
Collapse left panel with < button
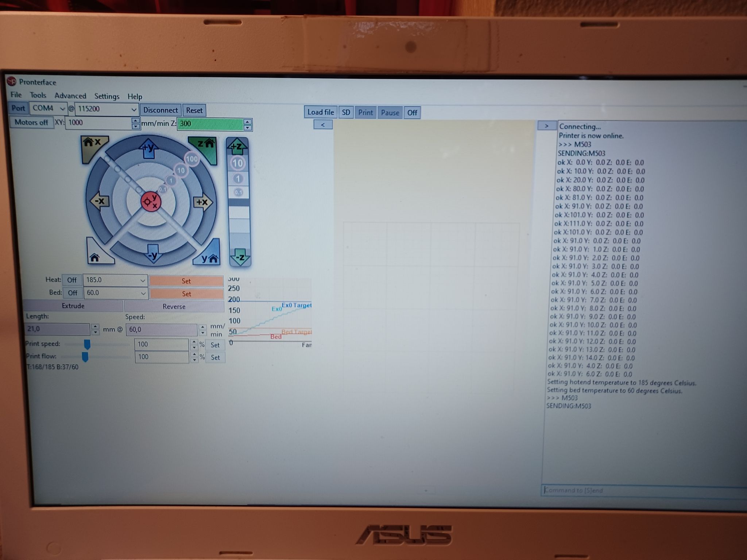323,125
